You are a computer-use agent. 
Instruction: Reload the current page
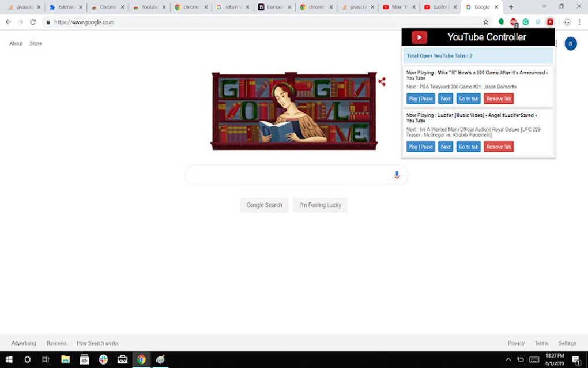click(33, 22)
